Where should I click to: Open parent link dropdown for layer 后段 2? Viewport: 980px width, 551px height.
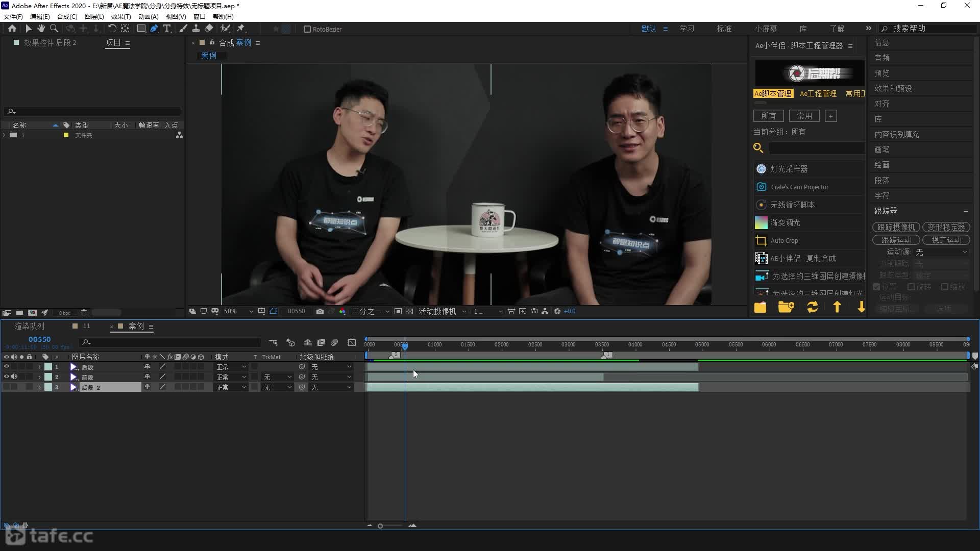click(331, 387)
